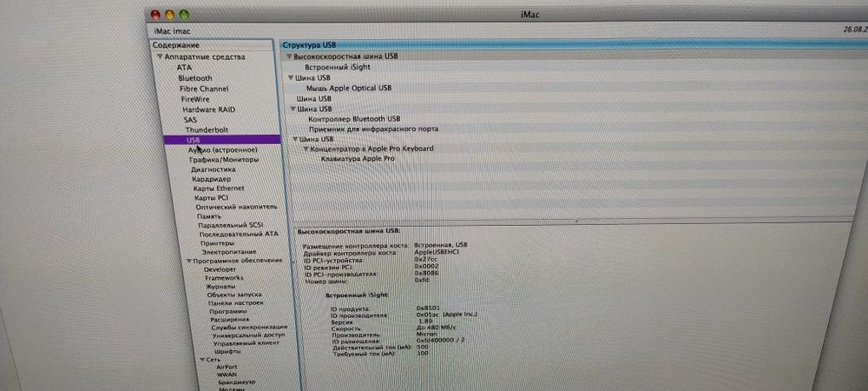868x391 pixels.
Task: Select AirPort under Сеть
Action: coord(227,367)
